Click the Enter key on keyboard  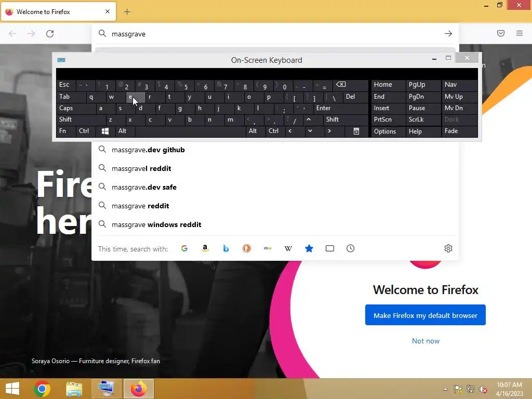340,108
